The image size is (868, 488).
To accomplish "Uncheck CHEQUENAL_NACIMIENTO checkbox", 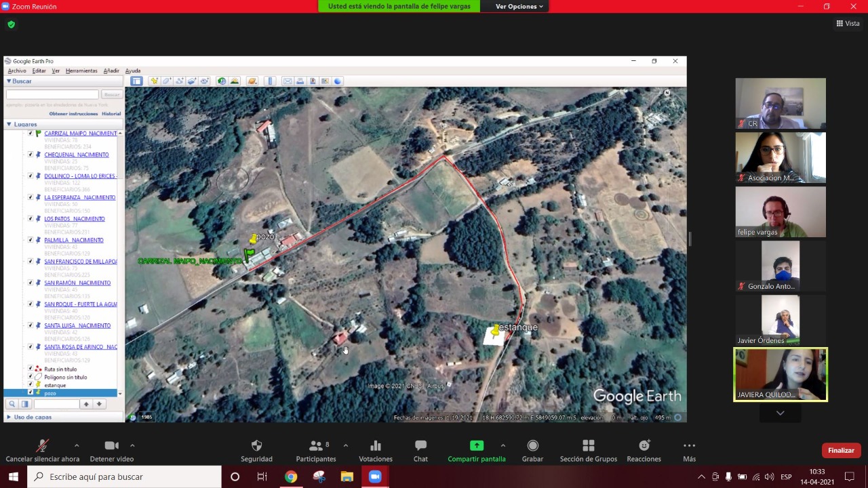I will click(31, 155).
